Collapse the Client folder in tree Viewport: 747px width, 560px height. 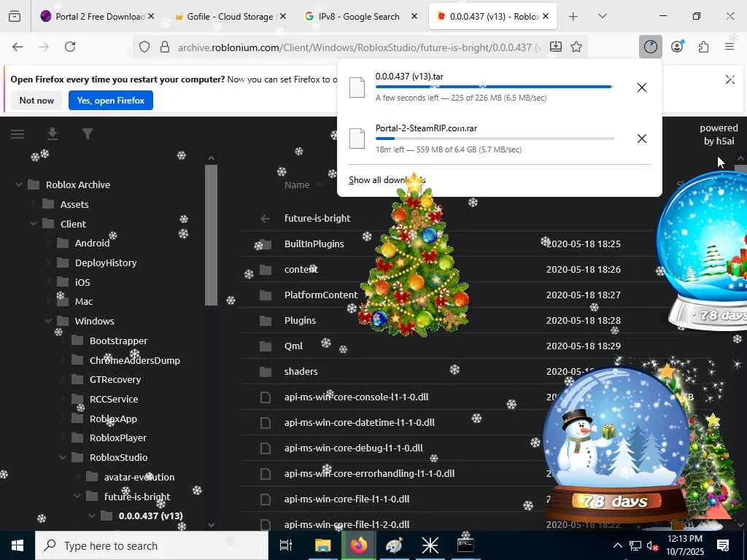(34, 224)
